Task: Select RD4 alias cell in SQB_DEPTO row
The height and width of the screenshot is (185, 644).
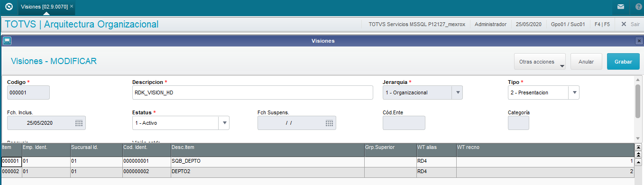Action: (x=436, y=161)
